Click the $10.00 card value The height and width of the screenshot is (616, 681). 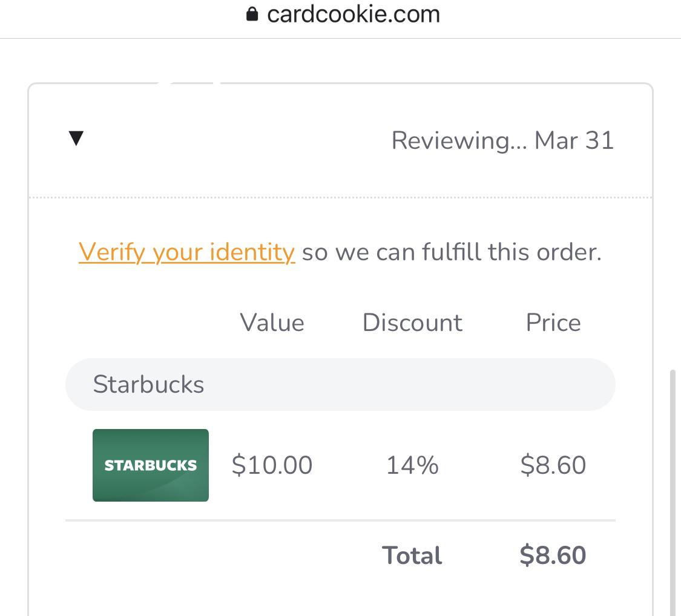tap(272, 465)
